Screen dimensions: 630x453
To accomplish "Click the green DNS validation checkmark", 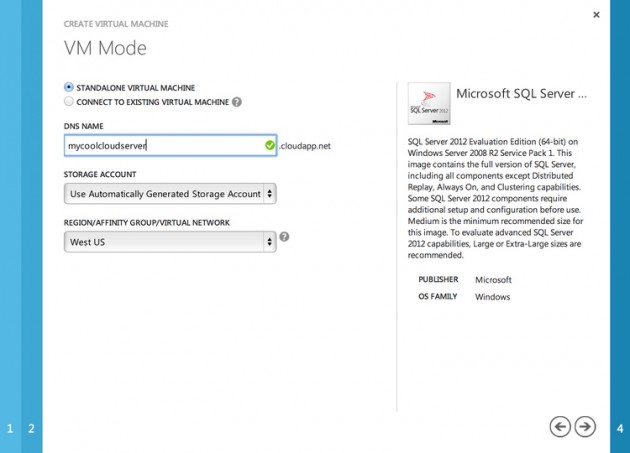I will [x=270, y=146].
